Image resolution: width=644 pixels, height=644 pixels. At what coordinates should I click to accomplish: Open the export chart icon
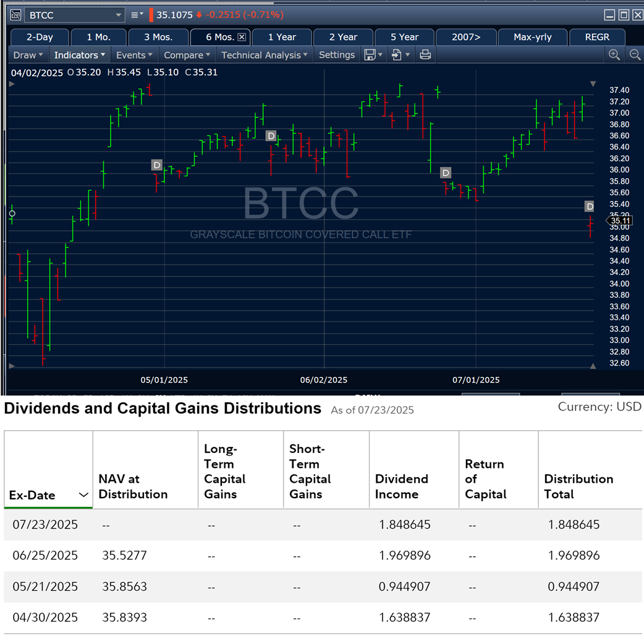click(x=397, y=54)
